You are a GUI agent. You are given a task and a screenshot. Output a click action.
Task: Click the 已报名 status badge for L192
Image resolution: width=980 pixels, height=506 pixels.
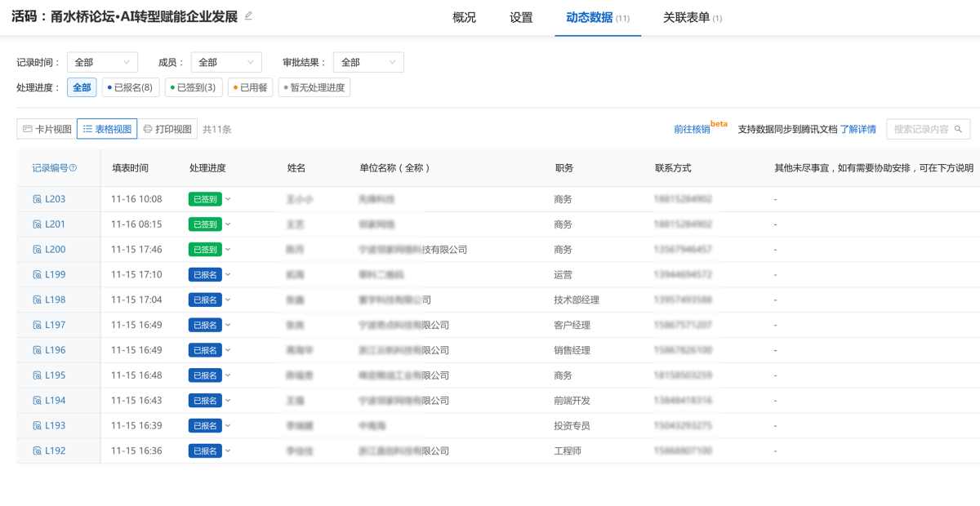tap(205, 451)
